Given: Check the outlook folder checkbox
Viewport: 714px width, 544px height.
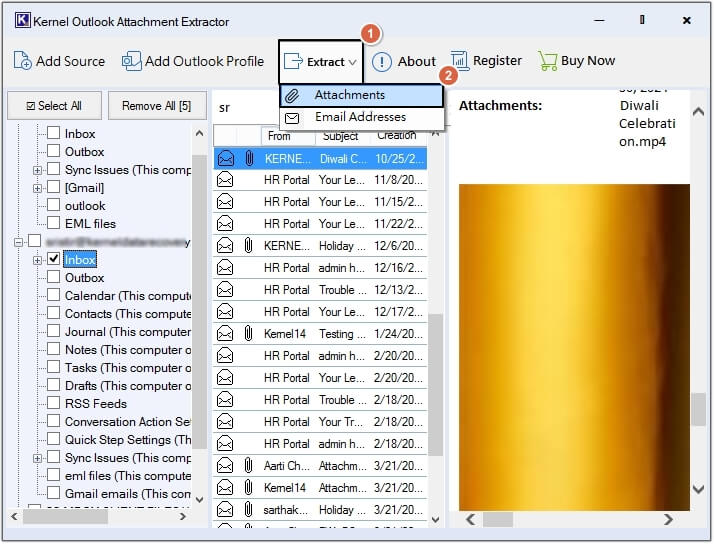Looking at the screenshot, I should [x=54, y=205].
